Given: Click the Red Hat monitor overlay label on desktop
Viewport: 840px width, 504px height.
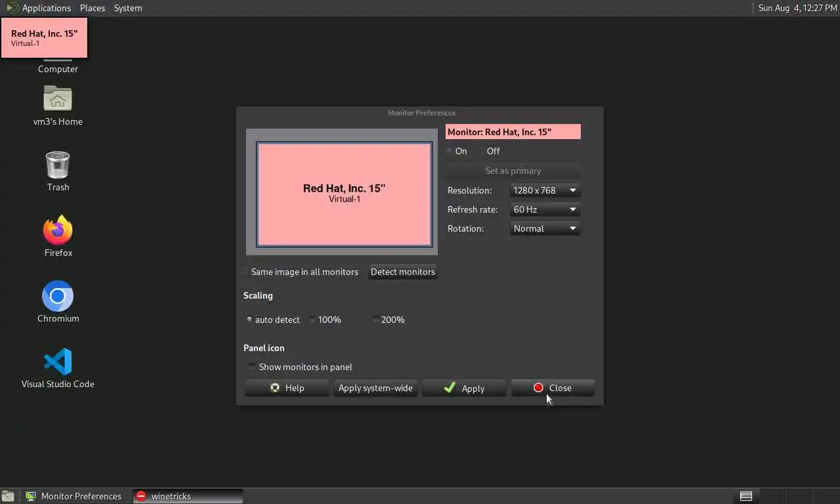Looking at the screenshot, I should 44,37.
